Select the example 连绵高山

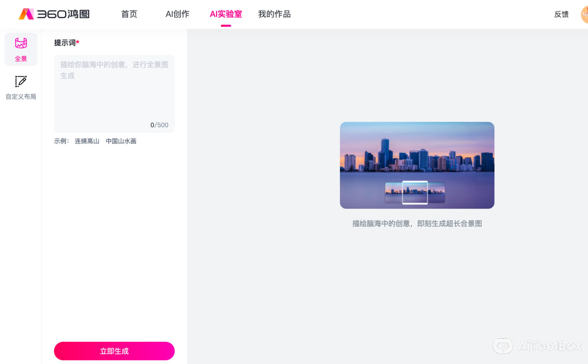tap(87, 141)
